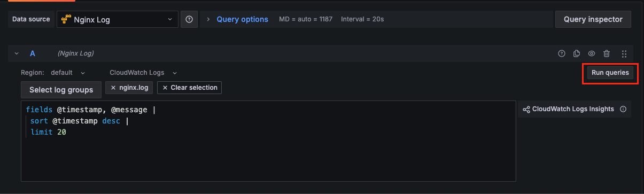
Task: Click Select log groups button
Action: [61, 90]
